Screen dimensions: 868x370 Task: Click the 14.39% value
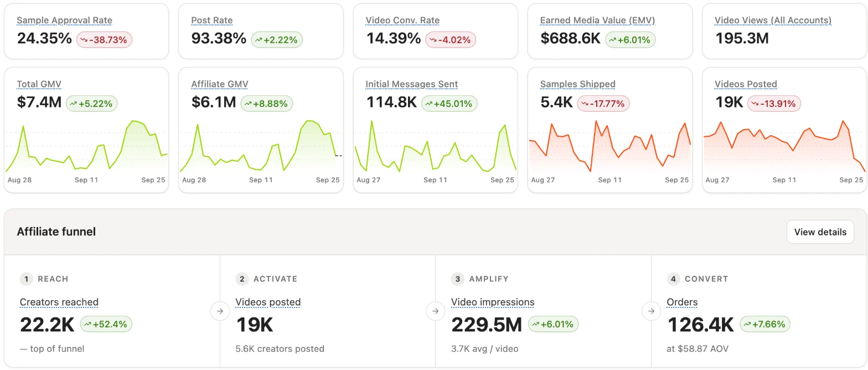pos(393,39)
